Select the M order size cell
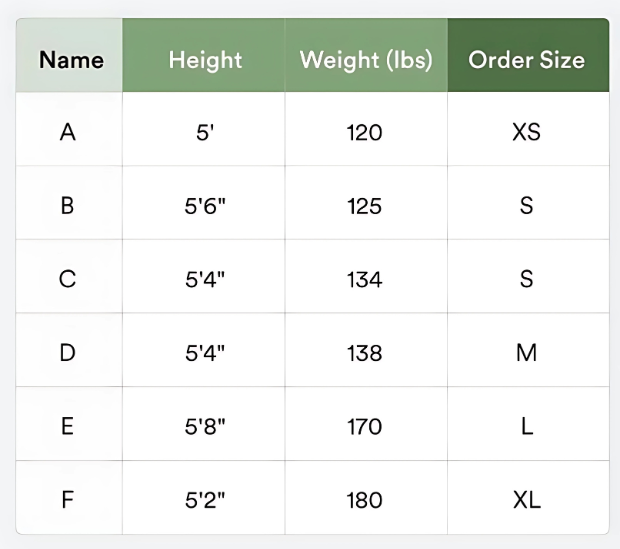 [x=526, y=353]
